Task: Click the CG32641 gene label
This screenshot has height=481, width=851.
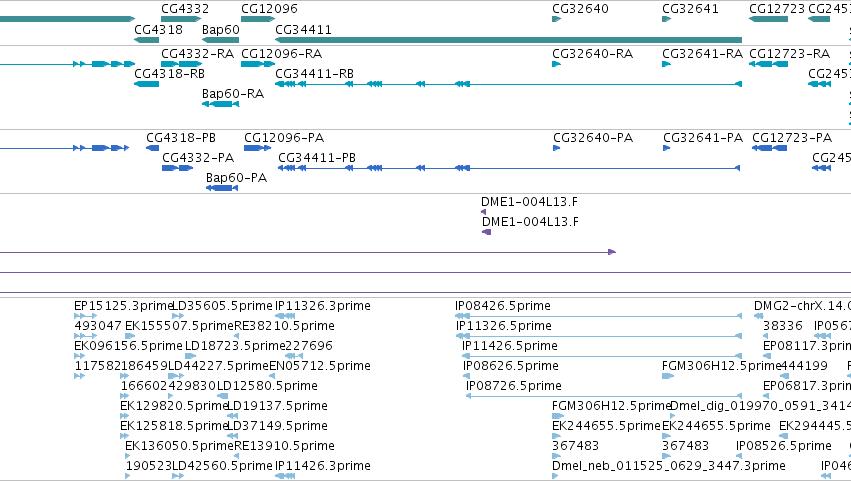Action: tap(690, 9)
